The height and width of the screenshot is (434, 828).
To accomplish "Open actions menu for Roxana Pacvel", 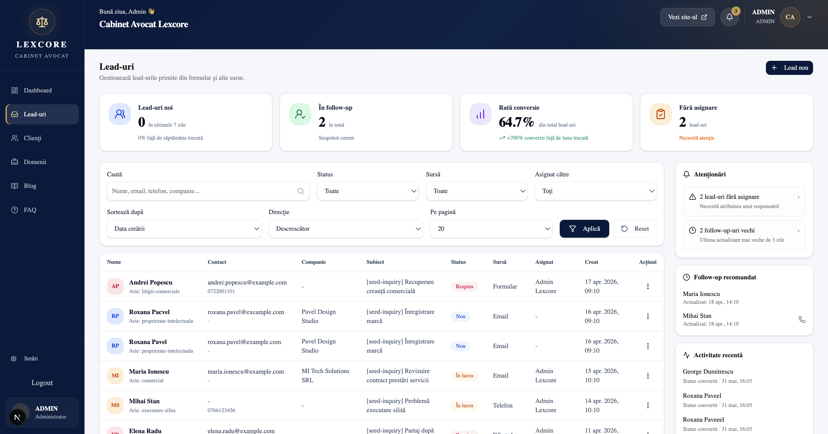I will point(647,316).
